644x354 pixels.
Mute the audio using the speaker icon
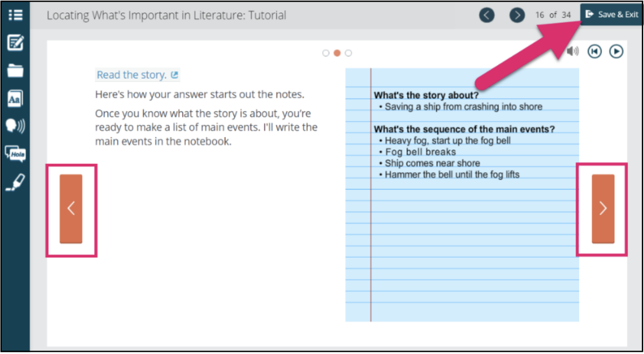572,52
